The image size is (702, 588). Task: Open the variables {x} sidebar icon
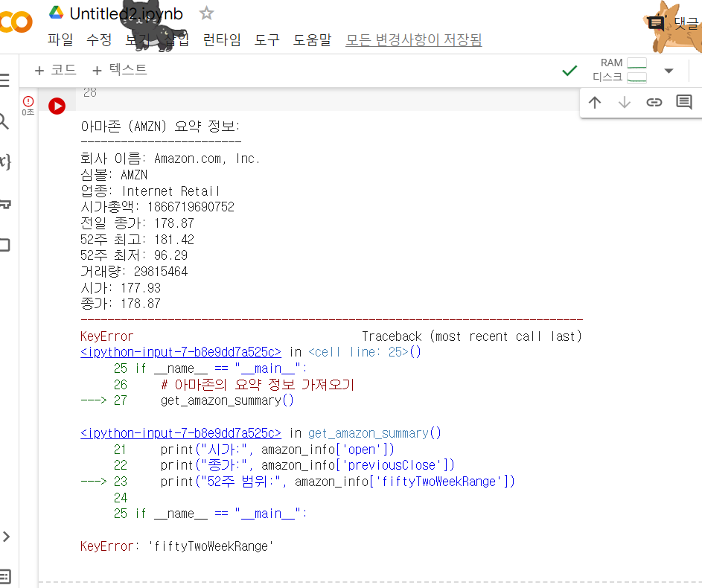coord(5,161)
